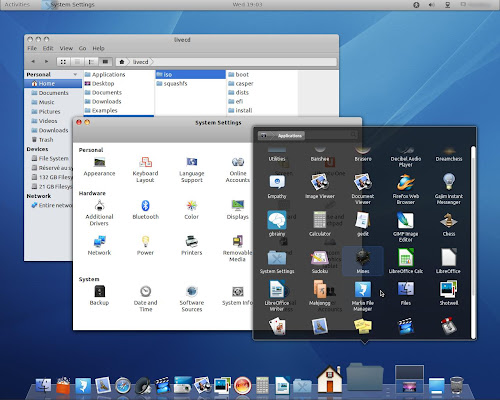500x400 pixels.
Task: Open Backup settings
Action: [99, 295]
